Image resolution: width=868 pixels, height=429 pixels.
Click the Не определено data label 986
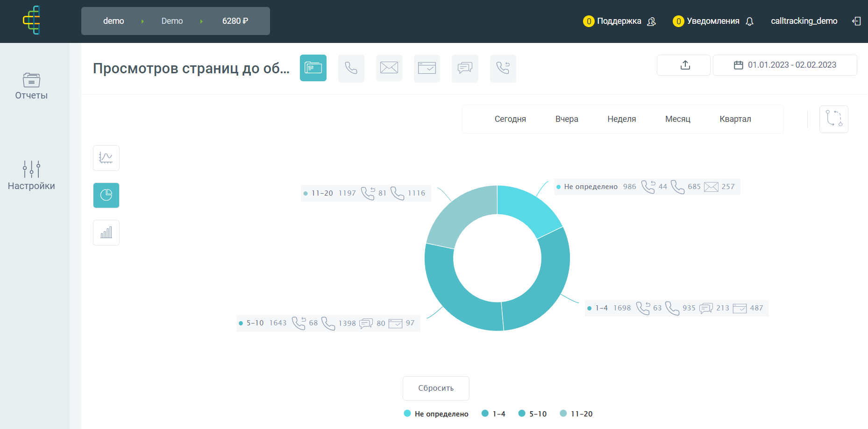(647, 187)
